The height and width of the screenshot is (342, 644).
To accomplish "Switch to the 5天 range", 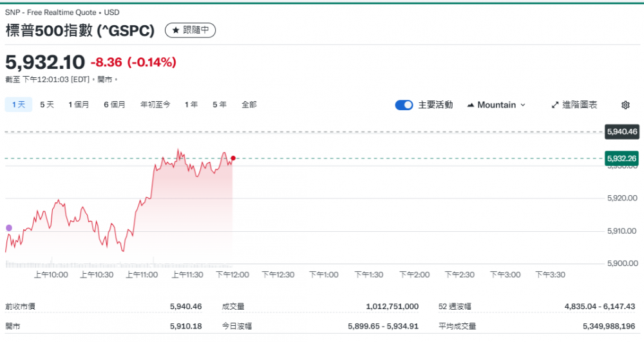I will click(x=47, y=104).
